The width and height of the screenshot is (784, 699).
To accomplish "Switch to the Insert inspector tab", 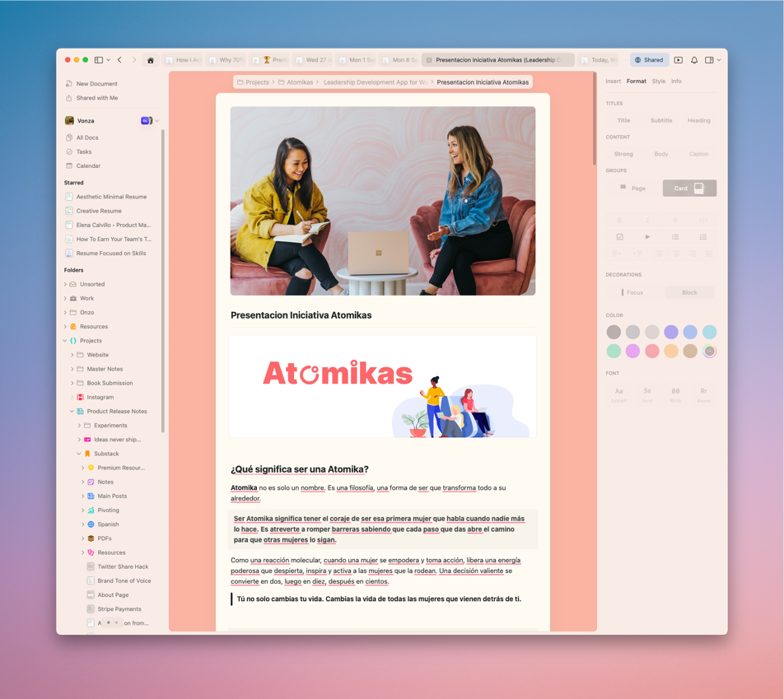I will coord(613,81).
